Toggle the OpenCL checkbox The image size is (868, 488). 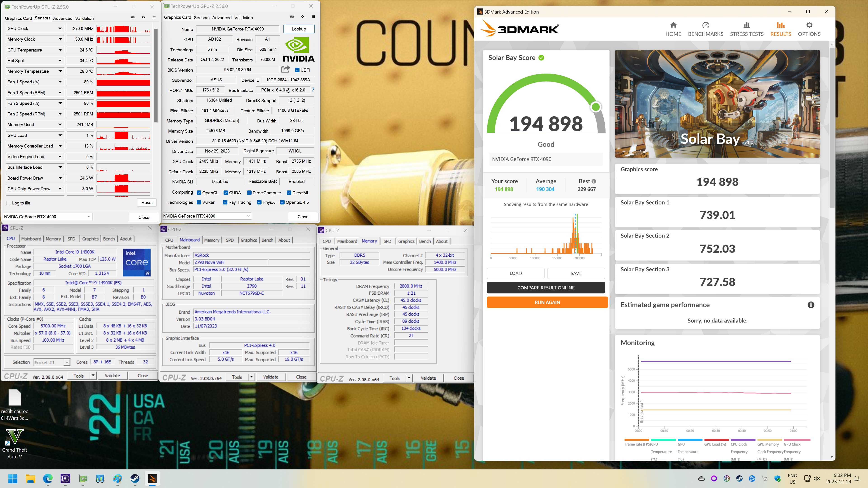coord(199,193)
